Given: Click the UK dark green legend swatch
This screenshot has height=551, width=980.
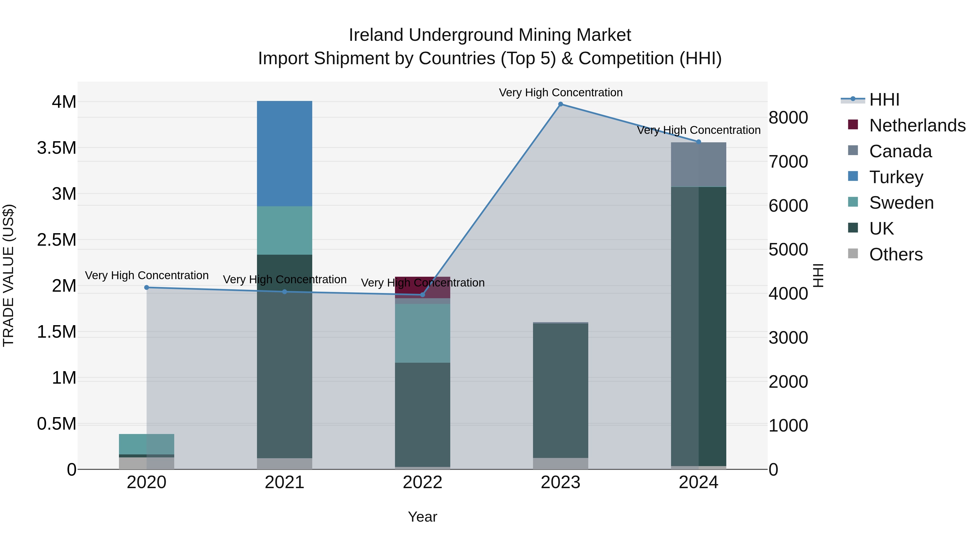Looking at the screenshot, I should coord(853,227).
